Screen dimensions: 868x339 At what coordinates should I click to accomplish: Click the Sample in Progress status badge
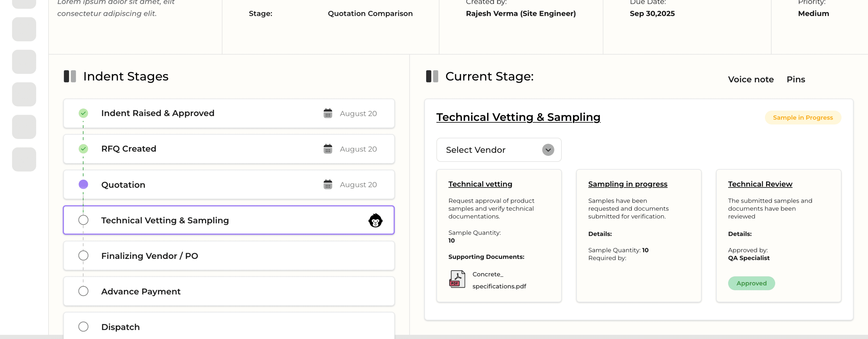(802, 118)
